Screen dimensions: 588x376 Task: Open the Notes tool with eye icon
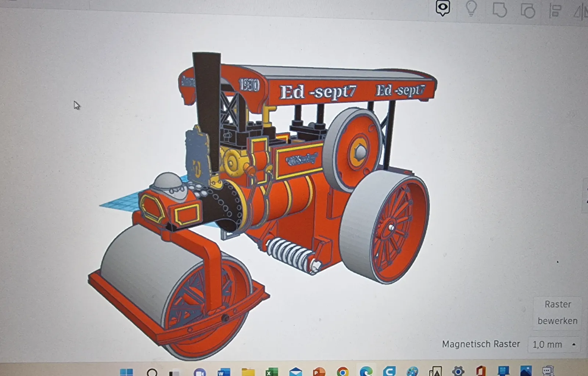click(442, 8)
